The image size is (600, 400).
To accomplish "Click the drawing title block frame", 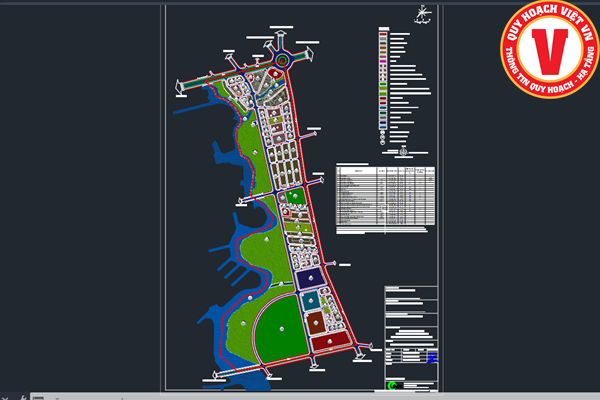I will point(410,335).
